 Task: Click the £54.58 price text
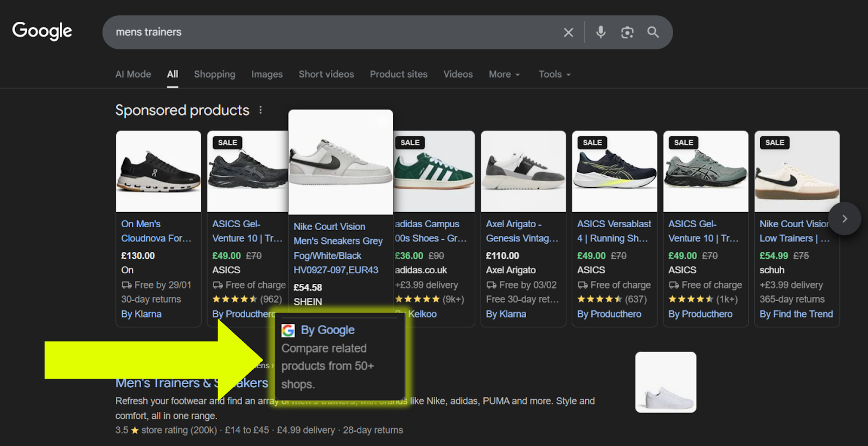click(x=308, y=288)
